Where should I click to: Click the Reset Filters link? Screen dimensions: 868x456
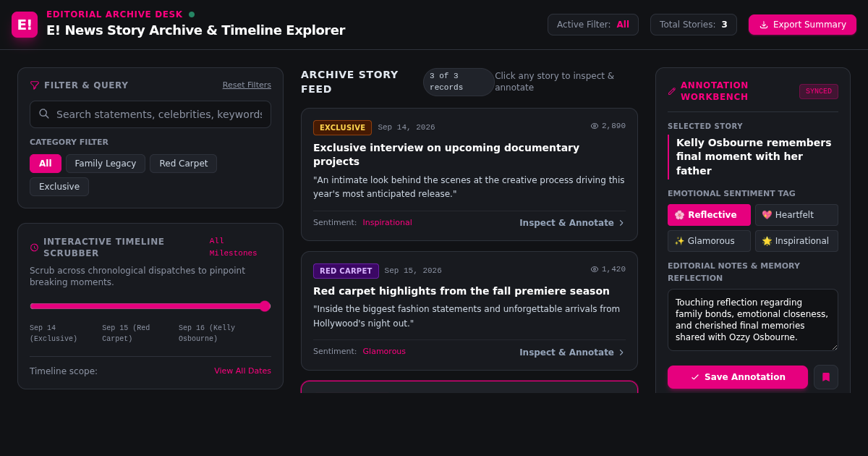tap(247, 85)
